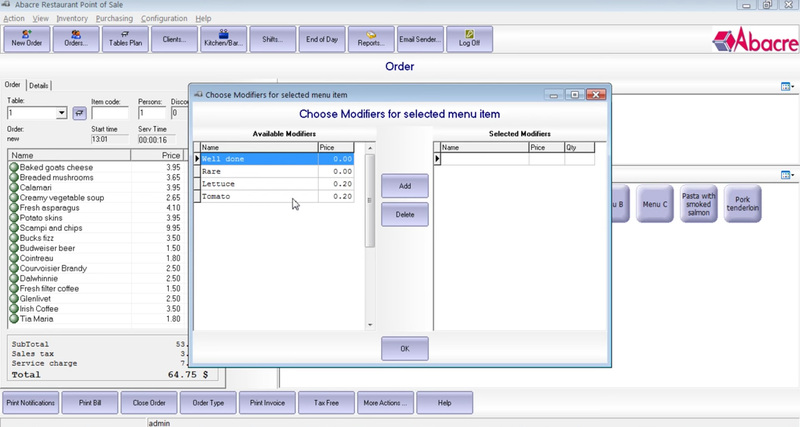The image size is (800, 427).
Task: Add the selected modifier
Action: point(405,186)
